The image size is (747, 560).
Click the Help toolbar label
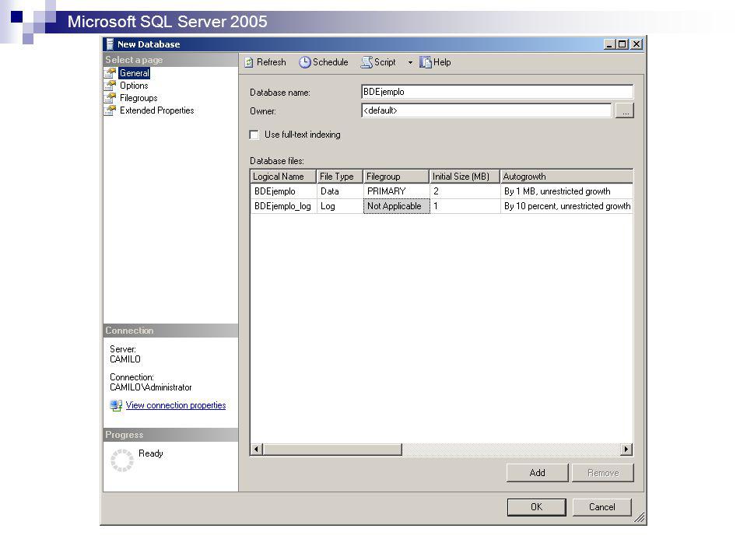coord(442,62)
